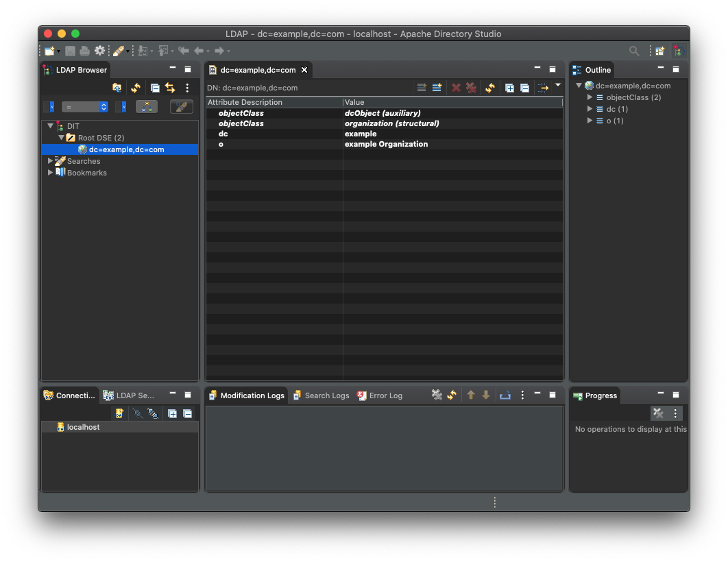The height and width of the screenshot is (562, 728).
Task: Select the dcObject (auxiliary) value cell
Action: 452,113
